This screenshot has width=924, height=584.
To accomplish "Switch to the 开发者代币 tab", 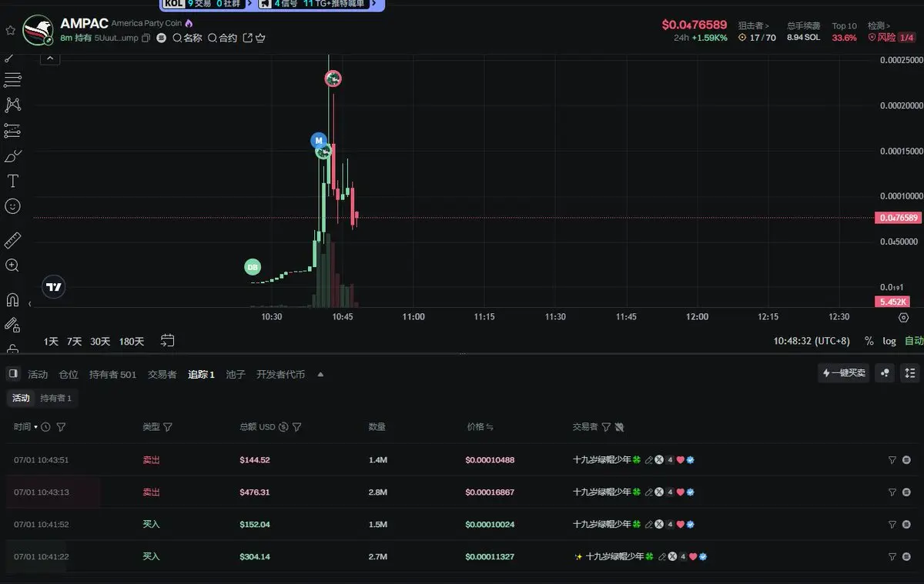I will [x=280, y=375].
